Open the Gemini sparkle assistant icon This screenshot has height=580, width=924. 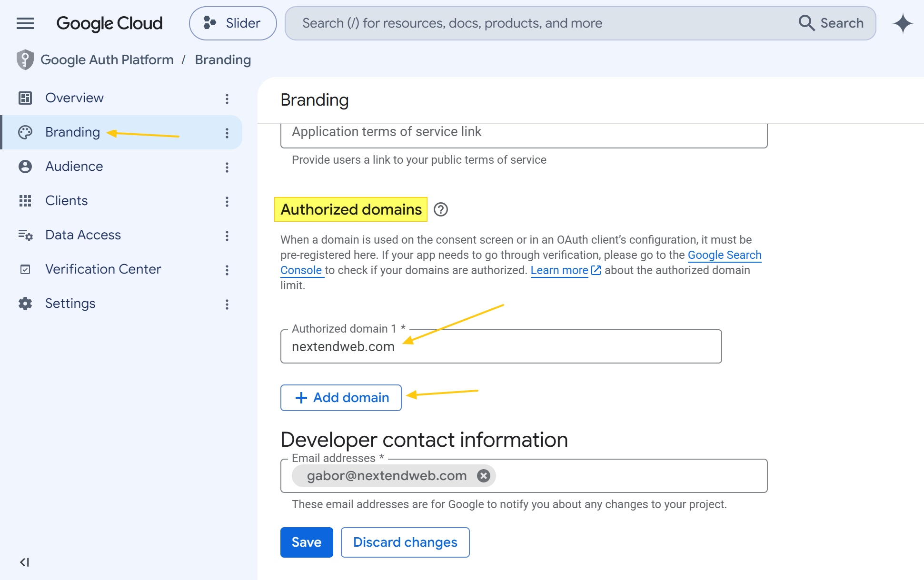click(903, 23)
